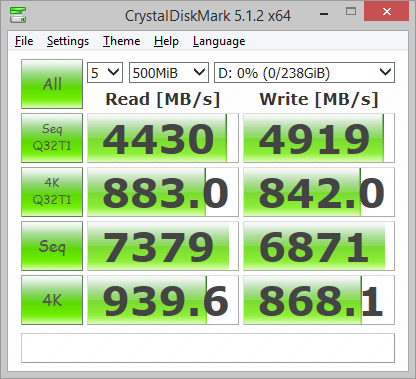Minimize the CrystalDiskMark window
This screenshot has height=379, width=416.
pos(324,13)
